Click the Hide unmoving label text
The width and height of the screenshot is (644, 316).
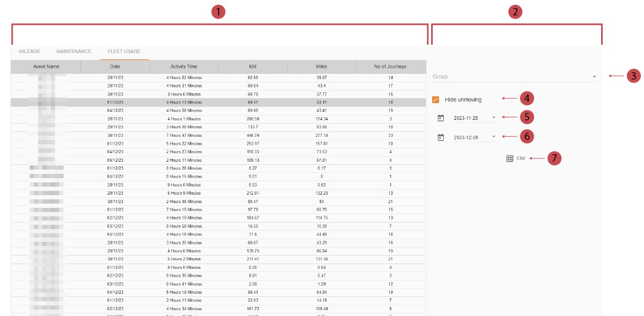pos(463,100)
